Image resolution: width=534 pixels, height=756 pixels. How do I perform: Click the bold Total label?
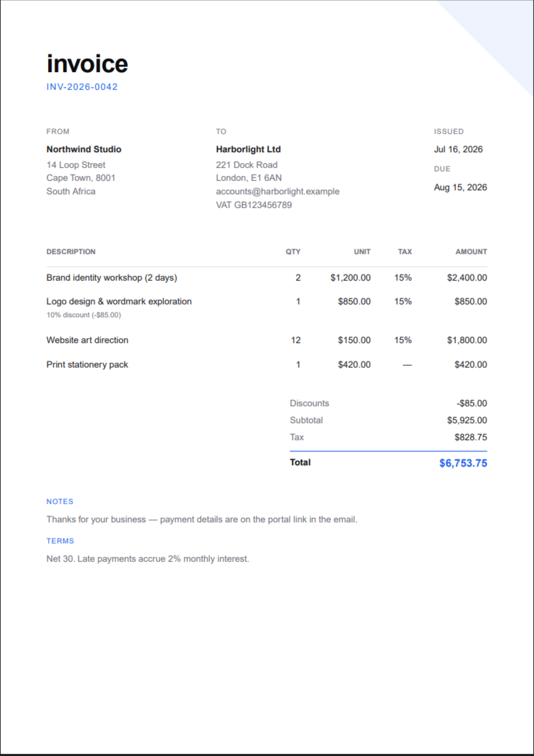point(300,463)
